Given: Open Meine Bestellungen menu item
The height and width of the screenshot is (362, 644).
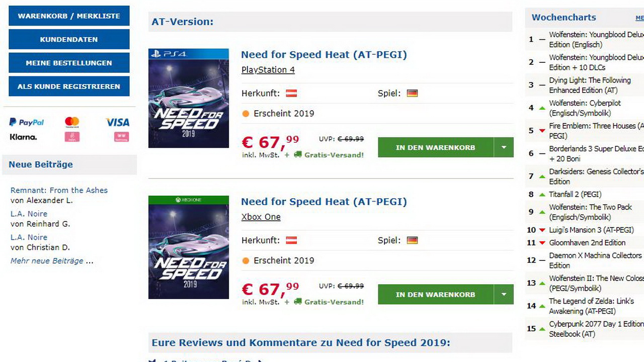Looking at the screenshot, I should (69, 63).
